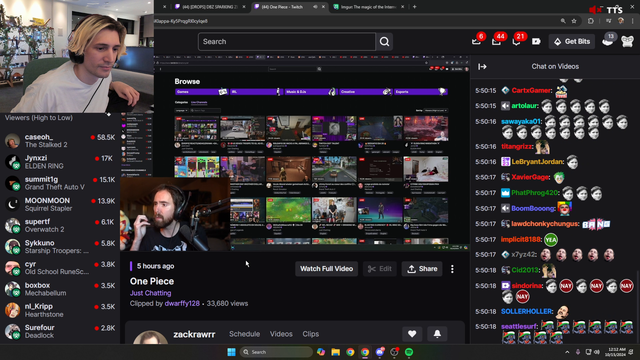
Task: Click inside the Twitch Search field
Action: pos(287,42)
